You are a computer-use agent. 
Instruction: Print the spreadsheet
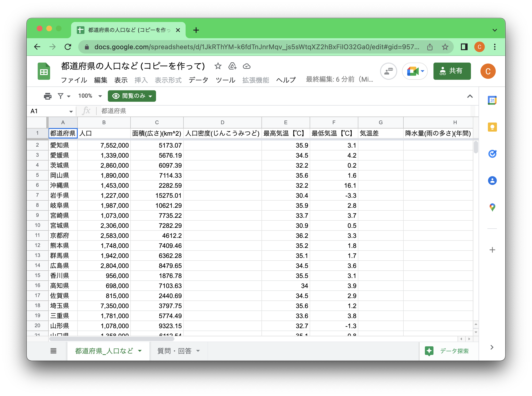[48, 96]
